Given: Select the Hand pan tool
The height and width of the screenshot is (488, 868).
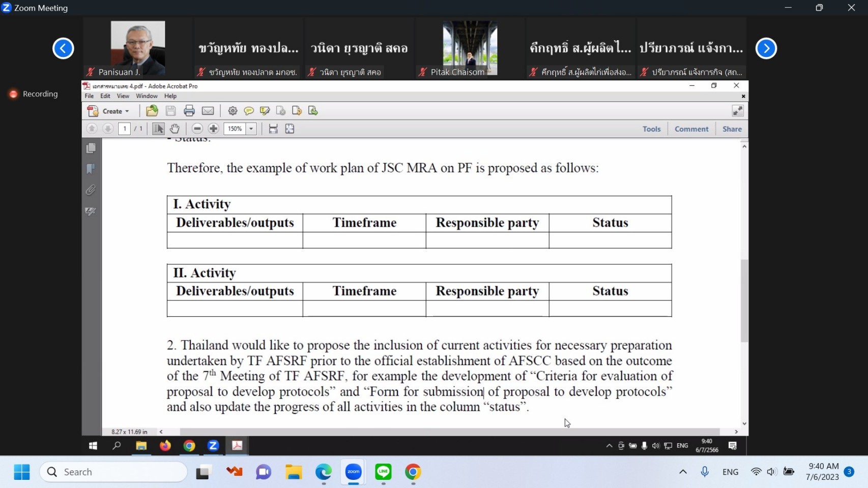Looking at the screenshot, I should [175, 129].
